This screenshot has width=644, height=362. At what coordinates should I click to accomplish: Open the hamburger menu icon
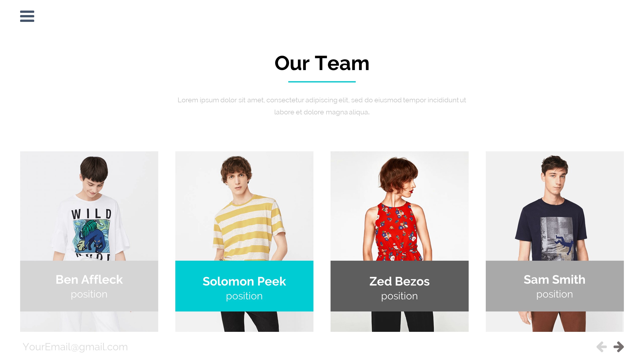click(x=27, y=16)
